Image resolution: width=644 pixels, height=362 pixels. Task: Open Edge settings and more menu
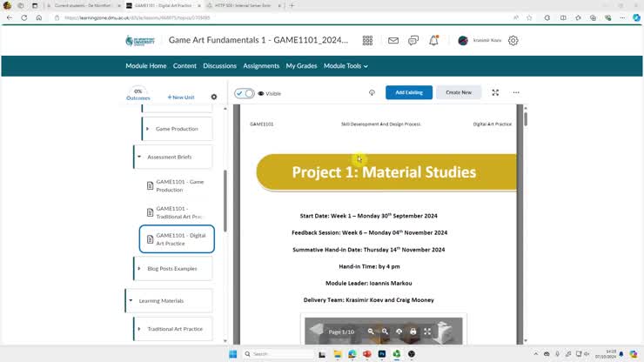point(622,17)
